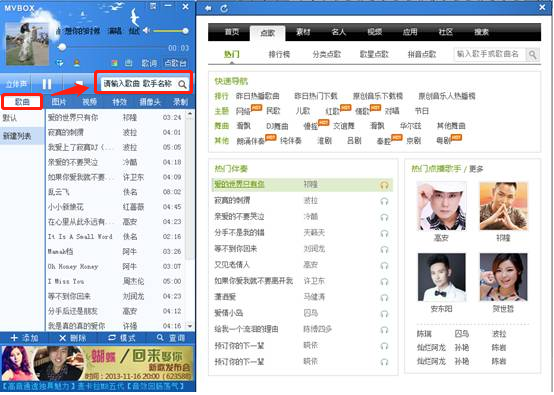Click the 输入歌手或歌曲名 search field
The width and height of the screenshot is (554, 395).
coord(489,54)
